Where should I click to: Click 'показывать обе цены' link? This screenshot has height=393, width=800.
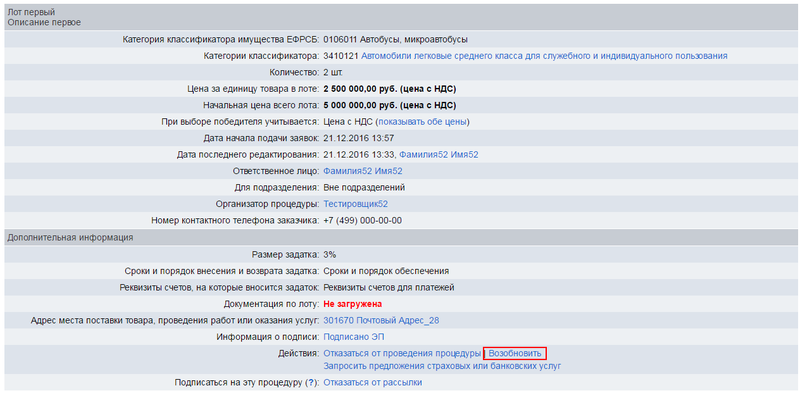[x=422, y=122]
